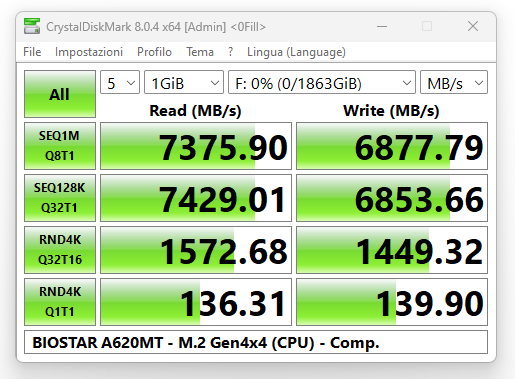This screenshot has width=515, height=379.
Task: Run all benchmarks with the All button
Action: 60,94
